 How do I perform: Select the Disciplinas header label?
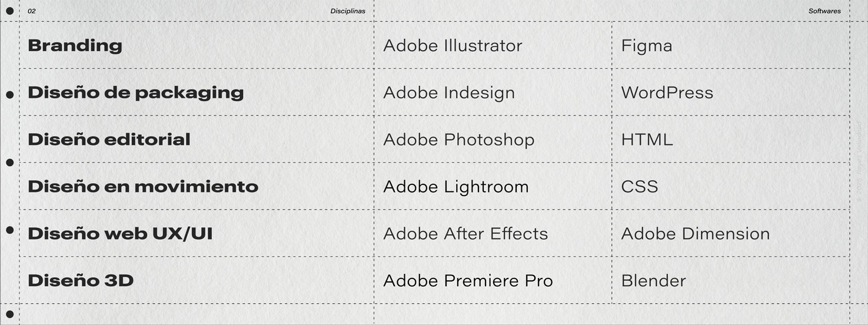click(x=348, y=11)
